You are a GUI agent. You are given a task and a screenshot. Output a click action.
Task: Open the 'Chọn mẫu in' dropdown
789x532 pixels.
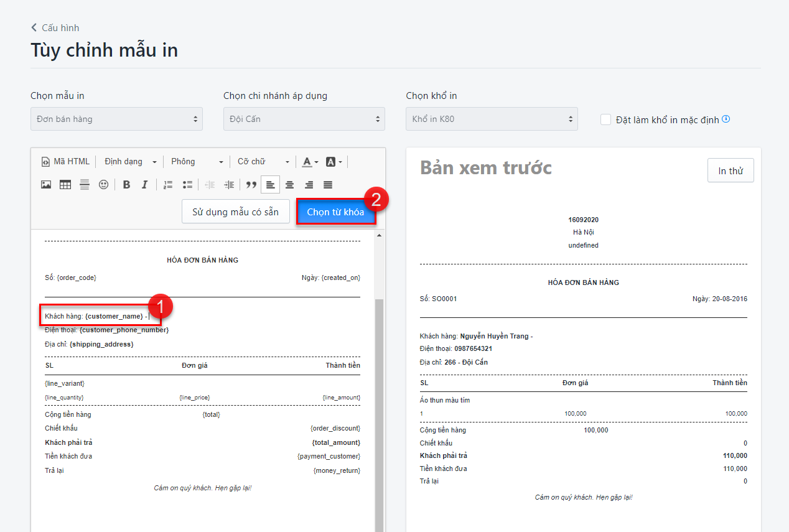coord(116,119)
